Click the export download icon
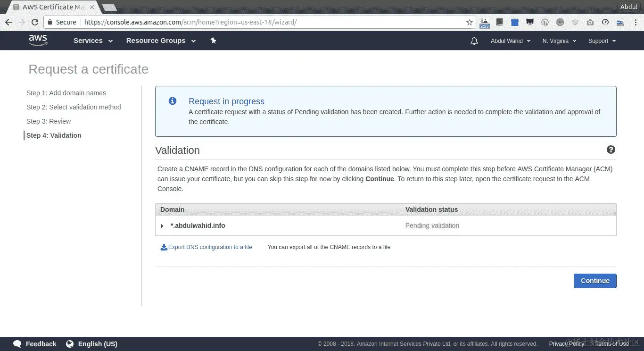Viewport: 644px width, 351px height. 164,247
